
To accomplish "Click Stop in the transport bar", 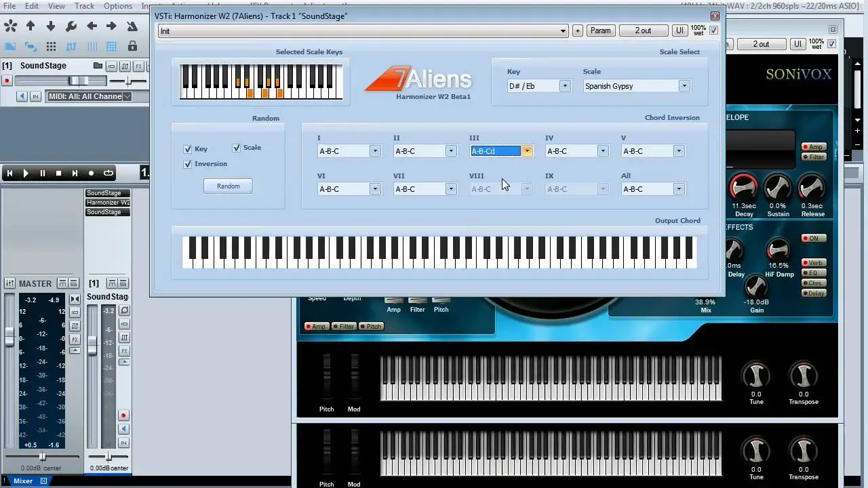I will coord(58,173).
